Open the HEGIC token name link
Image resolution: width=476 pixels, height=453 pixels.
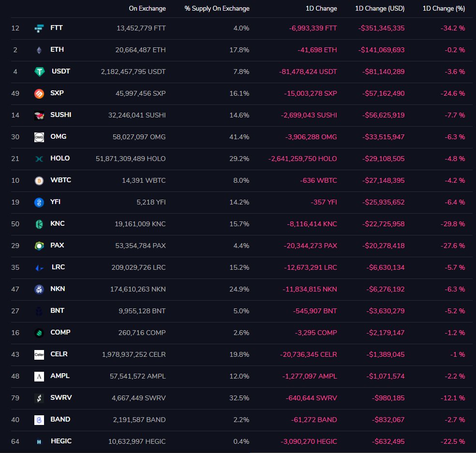(x=61, y=441)
